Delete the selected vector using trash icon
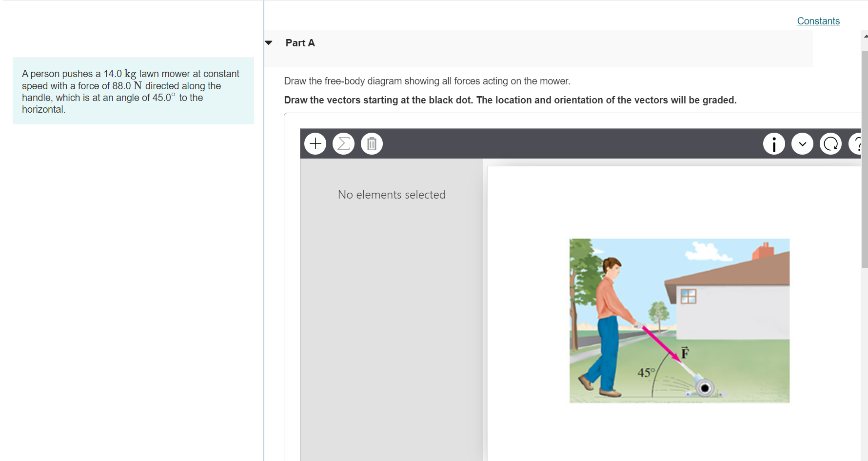 pyautogui.click(x=372, y=143)
